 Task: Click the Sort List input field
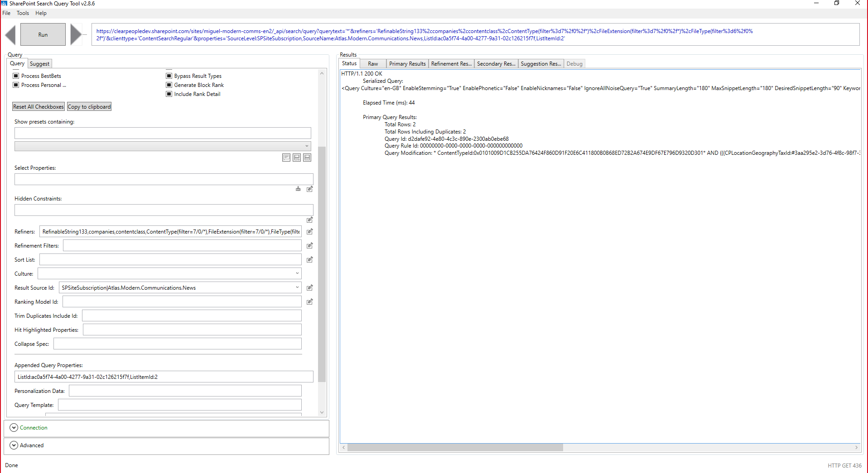point(170,259)
